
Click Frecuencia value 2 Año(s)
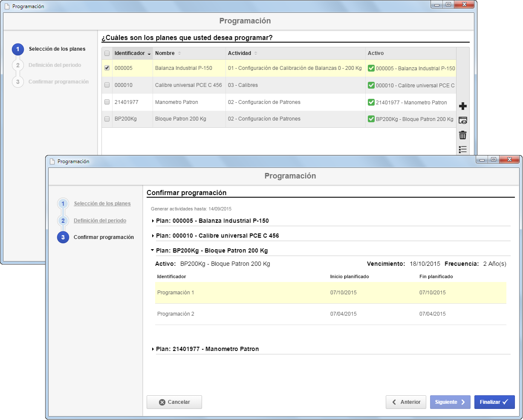(x=495, y=264)
